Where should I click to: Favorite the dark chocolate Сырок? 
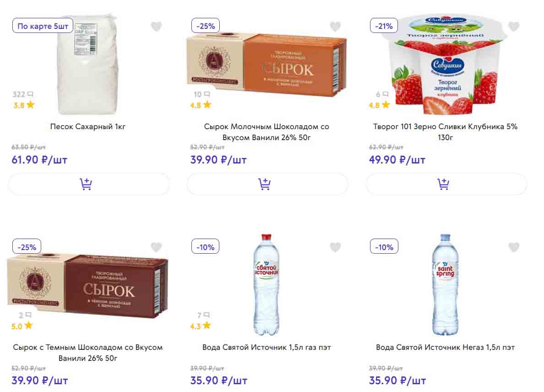pyautogui.click(x=157, y=247)
